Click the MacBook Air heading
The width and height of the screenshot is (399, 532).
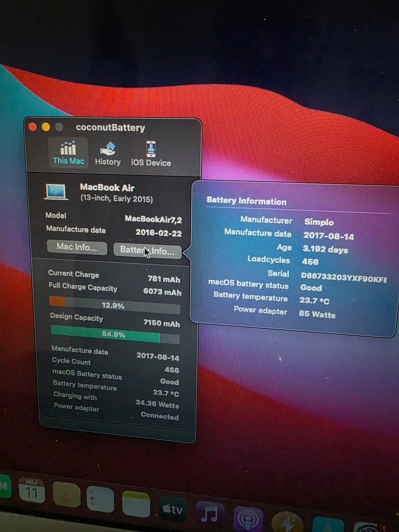coord(107,187)
